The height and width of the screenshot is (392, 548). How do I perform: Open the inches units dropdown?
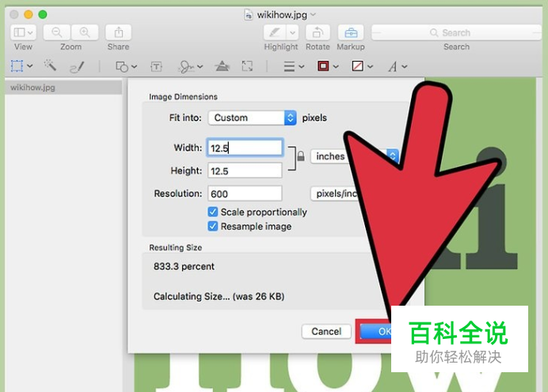tap(355, 156)
